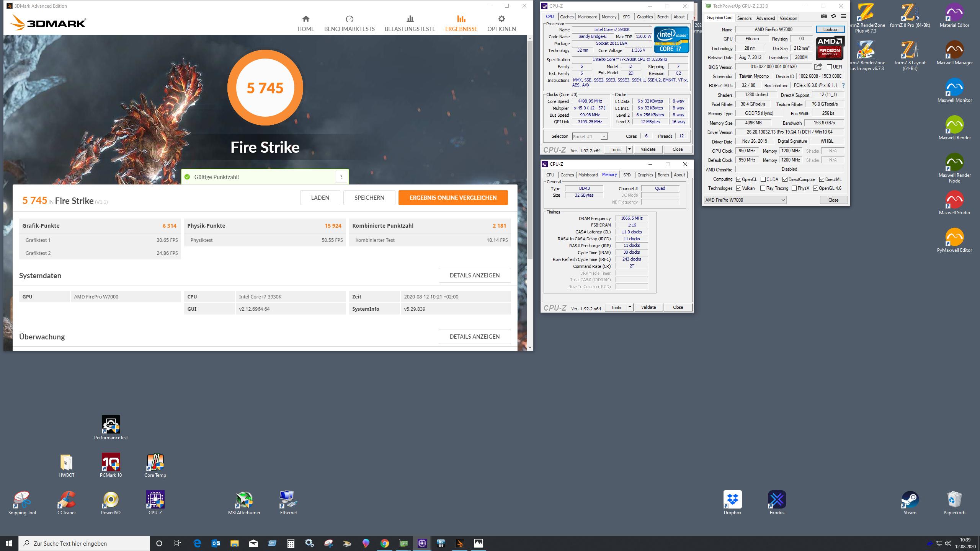Click the Kombinierte Punktzahl 2 181 value

pyautogui.click(x=499, y=226)
